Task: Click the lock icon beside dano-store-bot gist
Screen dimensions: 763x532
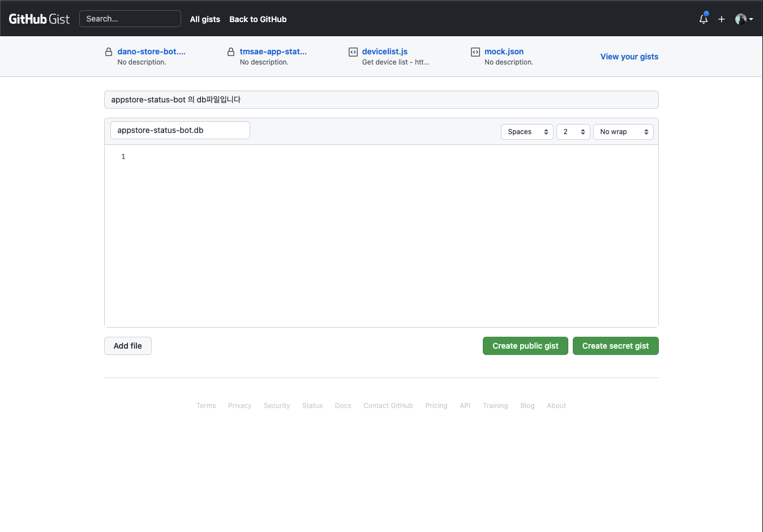Action: (x=109, y=52)
